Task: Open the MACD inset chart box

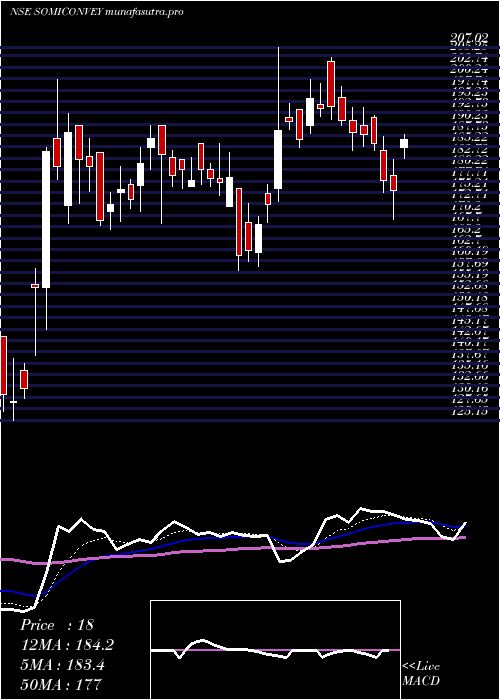Action: click(x=275, y=650)
